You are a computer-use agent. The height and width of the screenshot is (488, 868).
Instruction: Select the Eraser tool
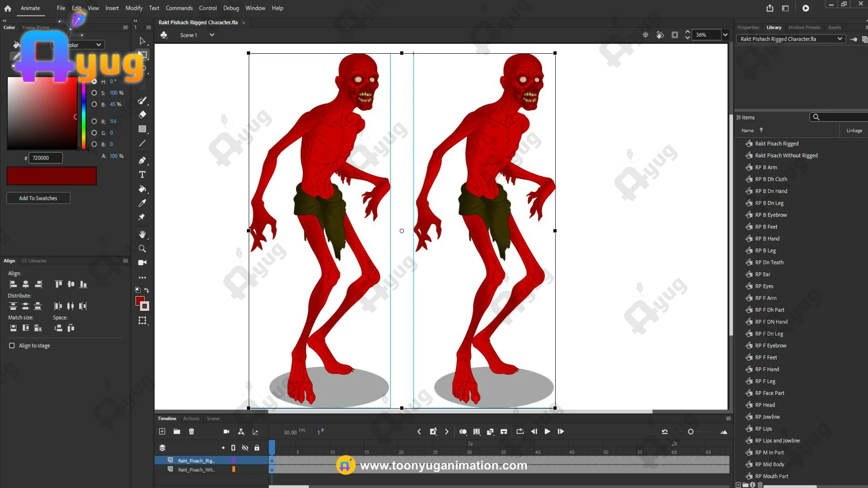click(x=142, y=115)
